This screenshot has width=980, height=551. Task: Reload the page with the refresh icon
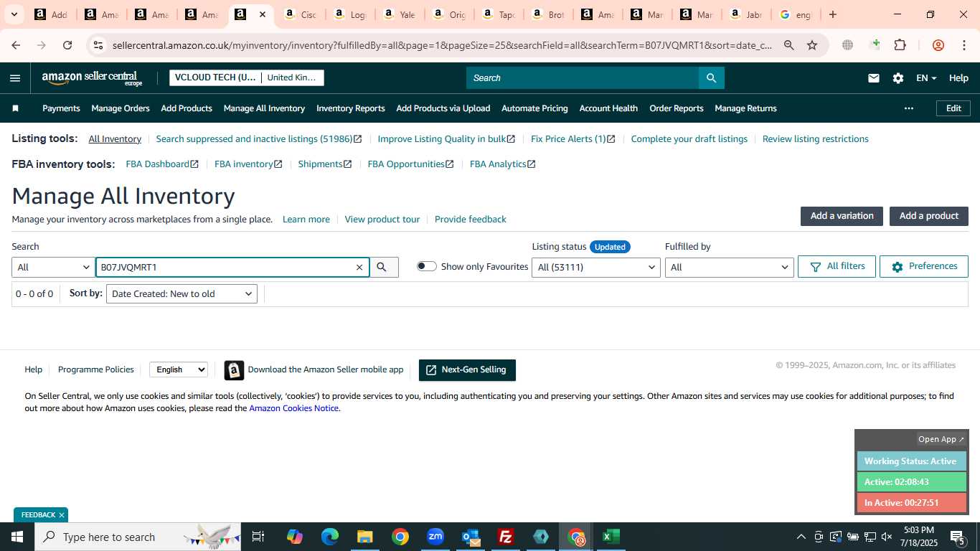coord(67,45)
